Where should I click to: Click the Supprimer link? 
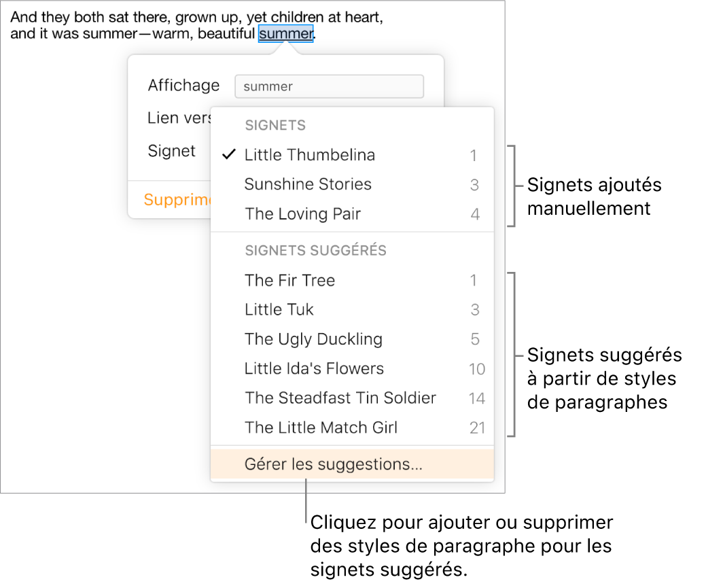(178, 200)
